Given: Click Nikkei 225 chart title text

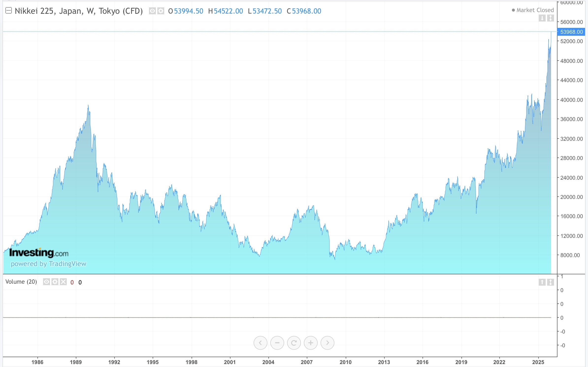Looking at the screenshot, I should [79, 11].
